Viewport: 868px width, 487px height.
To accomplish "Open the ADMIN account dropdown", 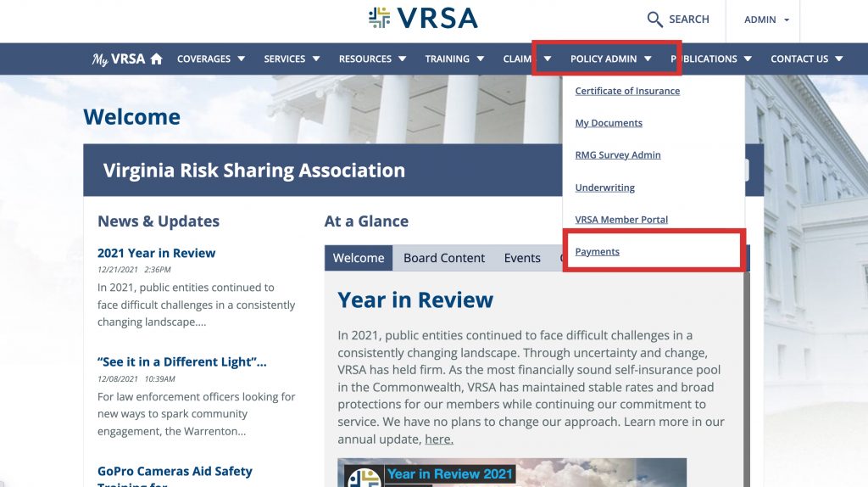I will click(766, 20).
